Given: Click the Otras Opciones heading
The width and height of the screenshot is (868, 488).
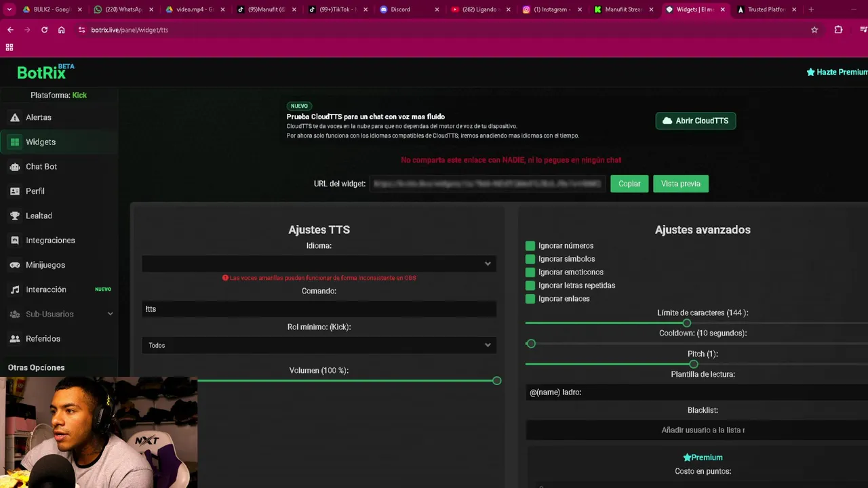Looking at the screenshot, I should click(37, 367).
